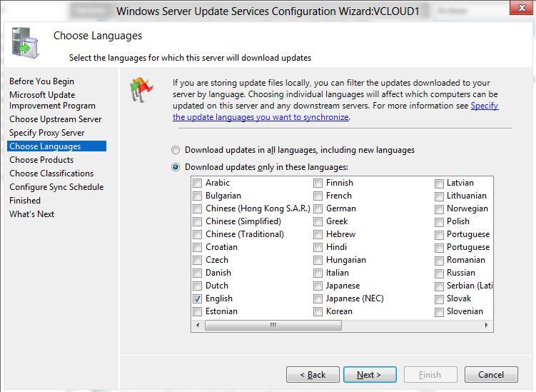The height and width of the screenshot is (392, 536).
Task: Click the WSUS server icon in header
Action: (x=24, y=42)
